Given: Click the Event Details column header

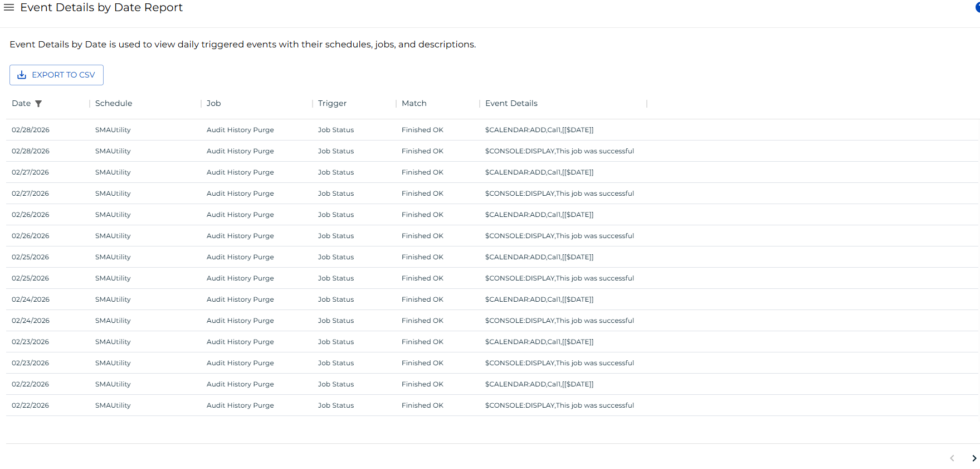Looking at the screenshot, I should tap(511, 104).
